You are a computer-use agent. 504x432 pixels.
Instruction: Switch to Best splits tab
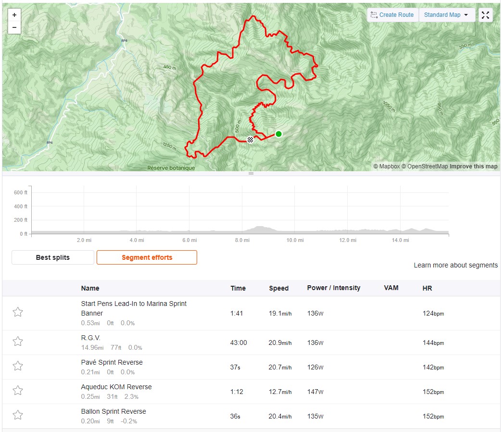pos(53,257)
